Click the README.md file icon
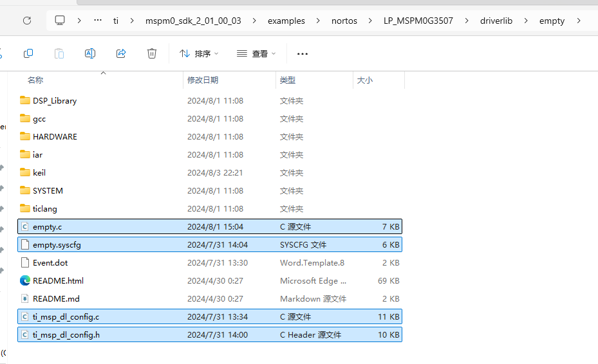Image resolution: width=598 pixels, height=364 pixels. click(x=25, y=298)
